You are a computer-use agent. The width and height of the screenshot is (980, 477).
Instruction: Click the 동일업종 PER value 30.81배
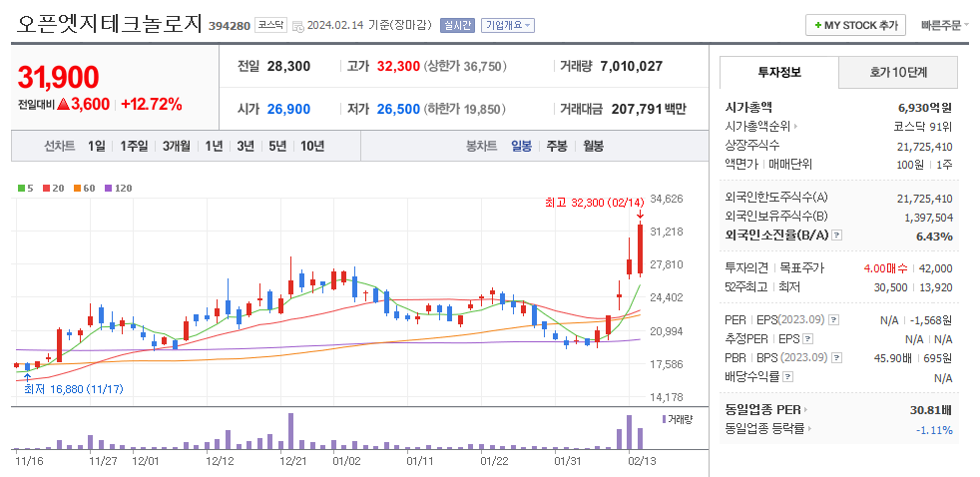[931, 411]
